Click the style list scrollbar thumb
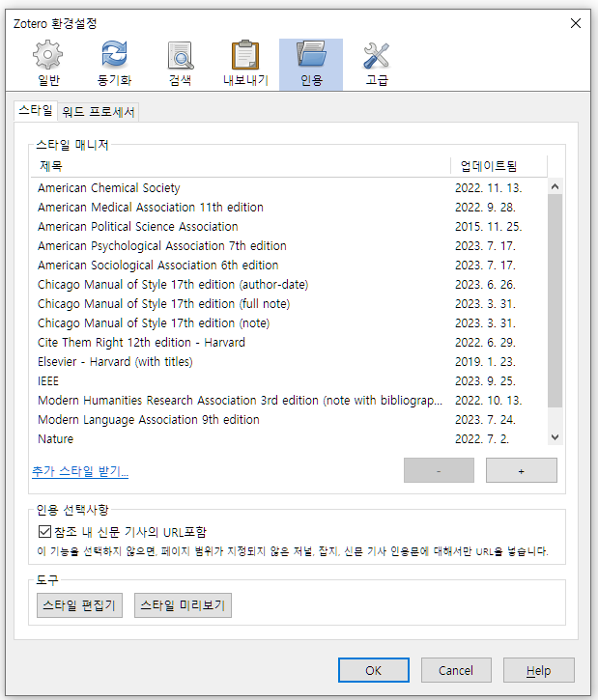Image resolution: width=598 pixels, height=700 pixels. (x=555, y=301)
